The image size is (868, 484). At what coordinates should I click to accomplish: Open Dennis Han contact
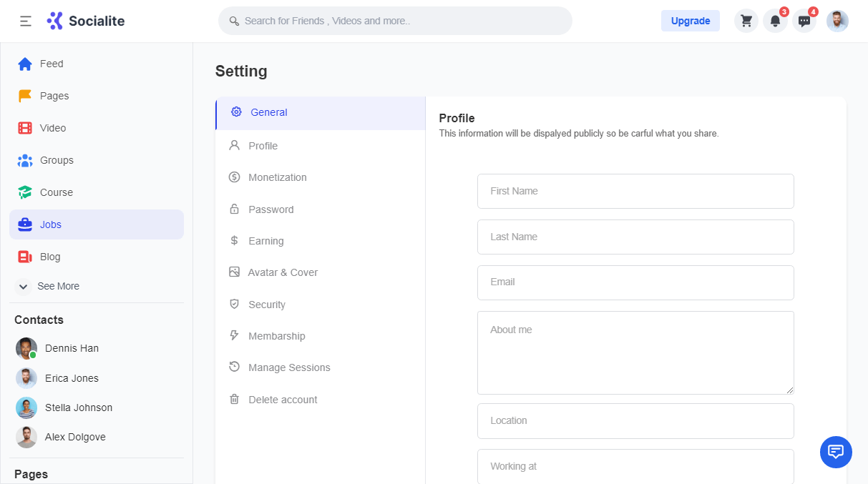pyautogui.click(x=71, y=348)
